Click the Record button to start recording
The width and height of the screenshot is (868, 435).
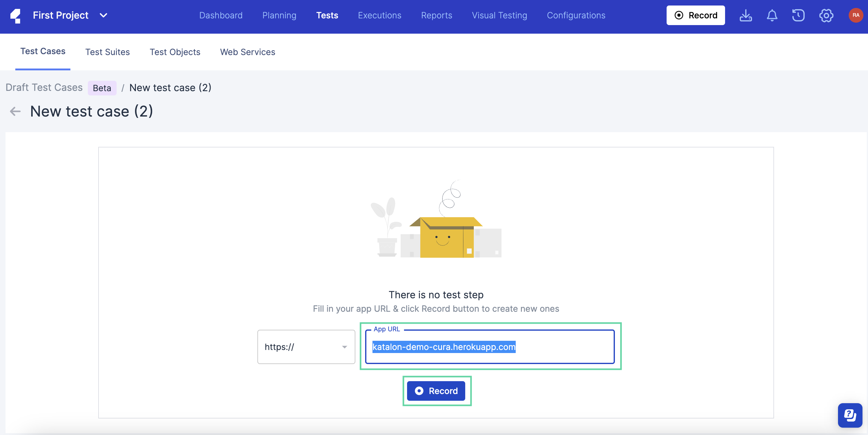(436, 391)
